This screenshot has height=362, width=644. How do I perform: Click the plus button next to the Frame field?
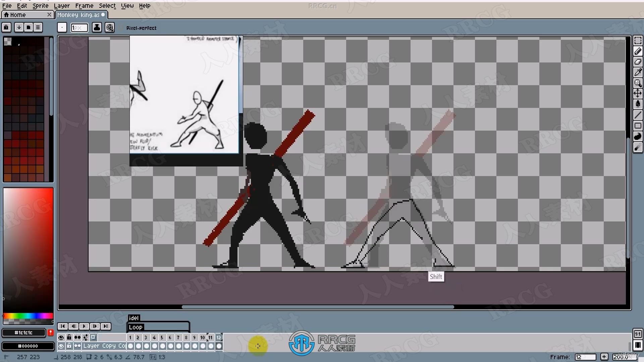point(604,357)
